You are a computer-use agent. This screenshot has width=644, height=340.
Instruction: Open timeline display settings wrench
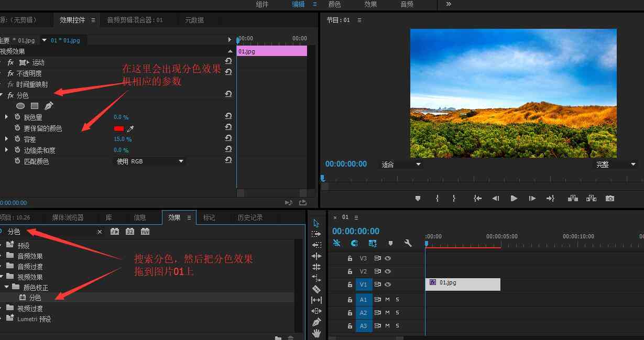pos(408,243)
